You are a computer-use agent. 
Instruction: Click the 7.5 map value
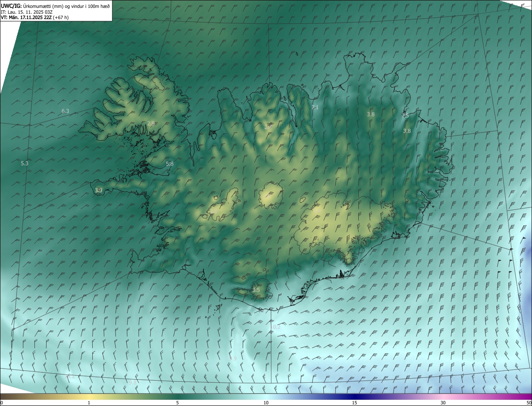[x=406, y=116]
